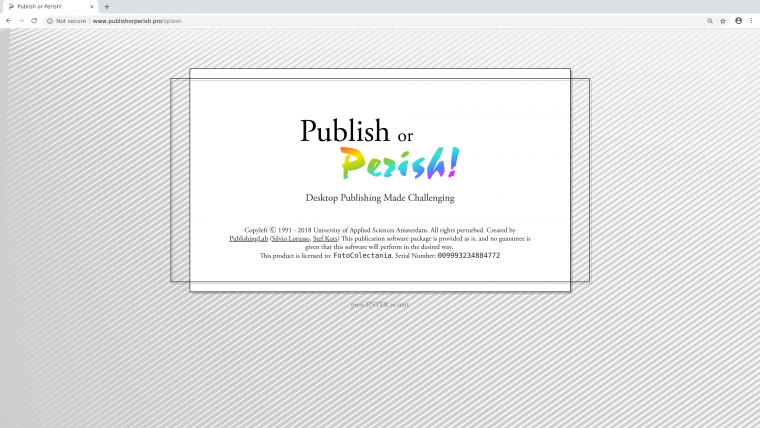Click the "press ENTER to start" text
Viewport: 760px width, 428px height.
[x=379, y=304]
